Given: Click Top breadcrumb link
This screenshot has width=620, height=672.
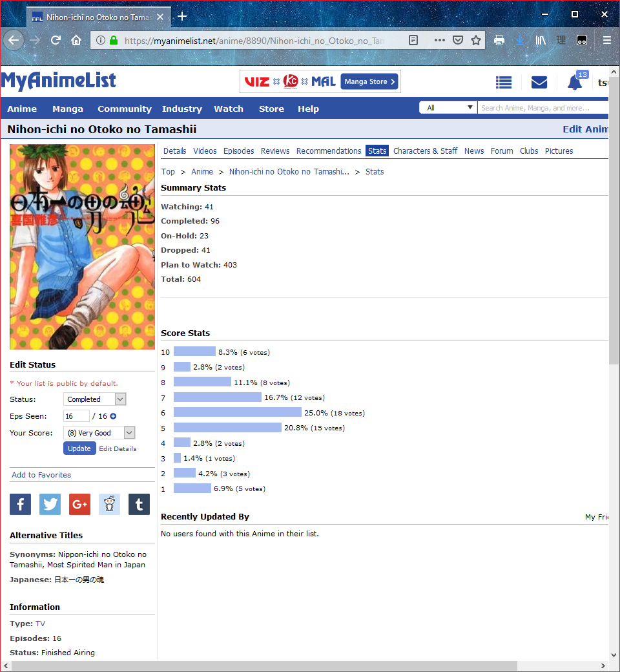Looking at the screenshot, I should pyautogui.click(x=168, y=171).
